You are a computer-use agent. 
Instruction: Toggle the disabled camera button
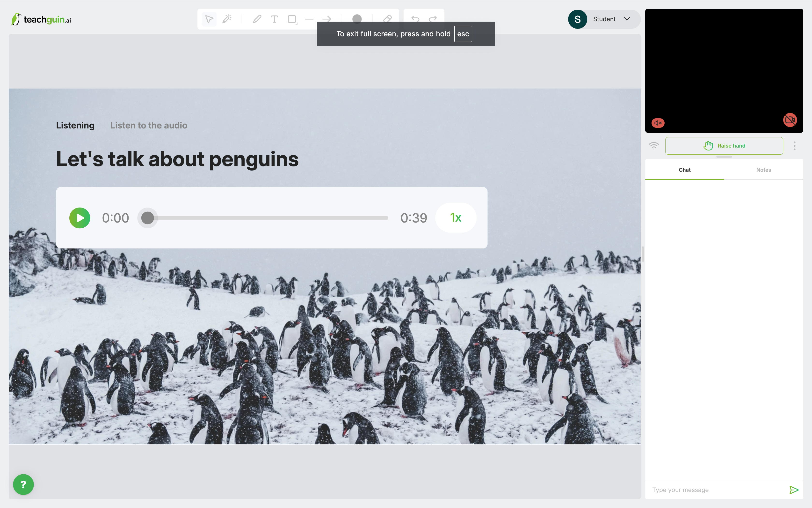(x=790, y=120)
